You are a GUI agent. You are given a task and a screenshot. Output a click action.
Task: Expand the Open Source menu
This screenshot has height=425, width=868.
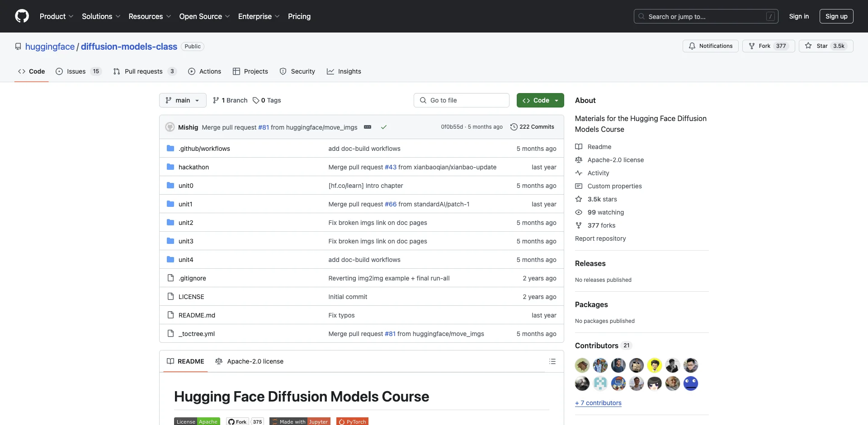point(204,16)
